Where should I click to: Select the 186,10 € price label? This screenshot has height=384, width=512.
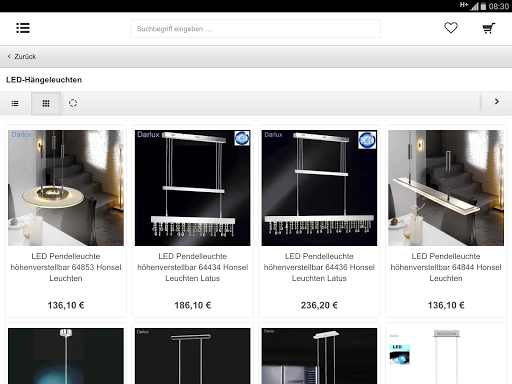click(x=193, y=305)
